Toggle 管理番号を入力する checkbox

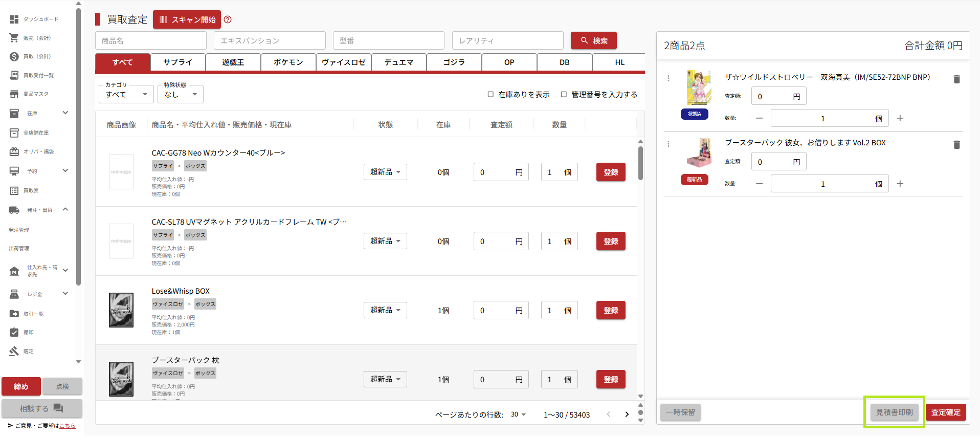pos(564,94)
